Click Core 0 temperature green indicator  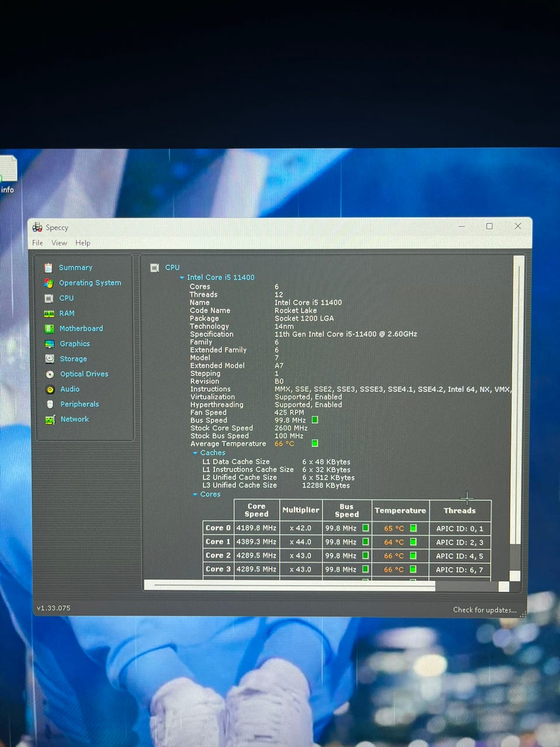413,528
